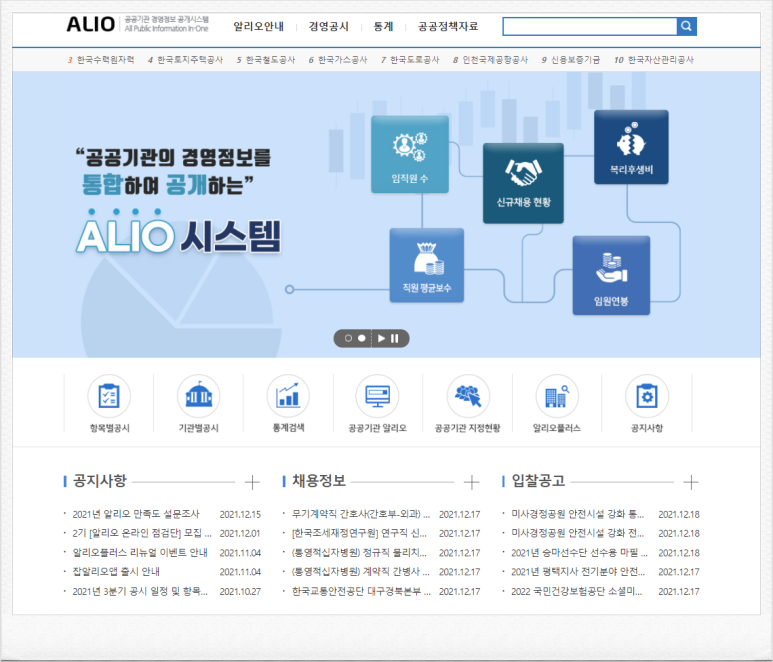This screenshot has height=662, width=773.
Task: Open 알리오플러스 icon
Action: click(x=557, y=396)
